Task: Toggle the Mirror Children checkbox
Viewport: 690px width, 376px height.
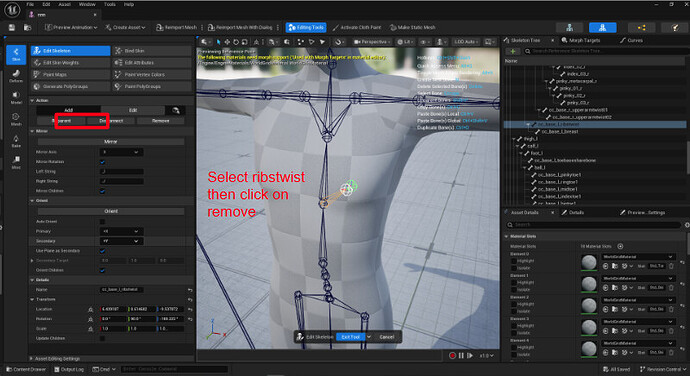Action: pyautogui.click(x=103, y=191)
